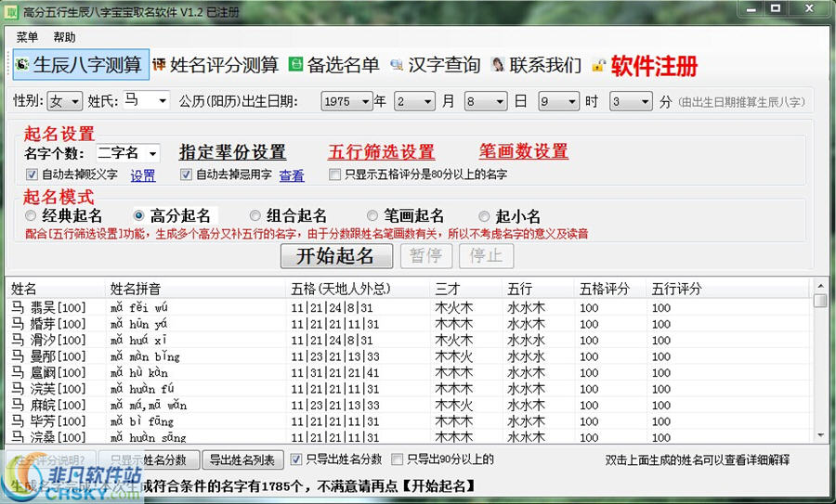Switch to the 姓名评分测算 tab
The width and height of the screenshot is (836, 504).
coord(216,65)
